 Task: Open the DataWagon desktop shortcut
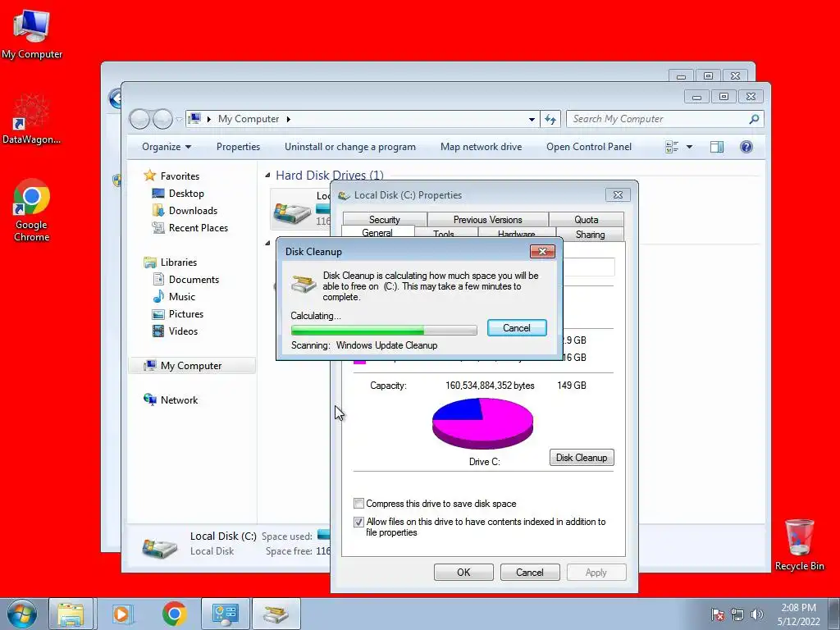pyautogui.click(x=31, y=119)
